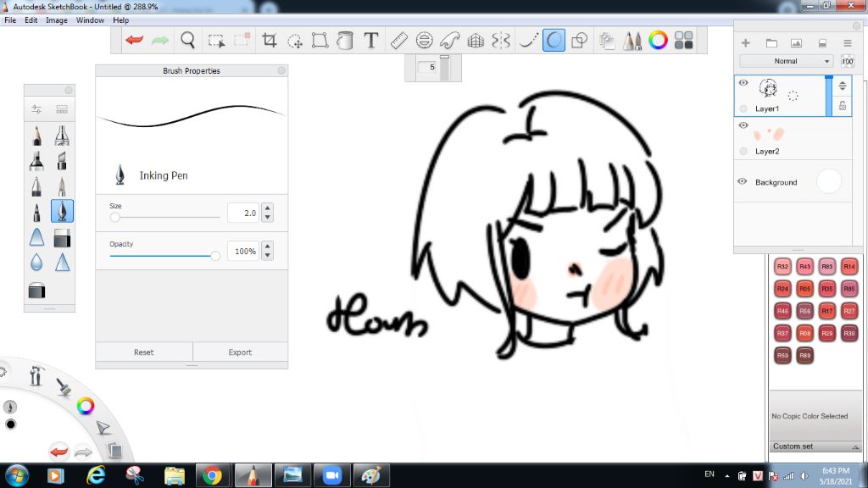Open the Draw Style shapes tool
868x488 pixels.
point(579,41)
